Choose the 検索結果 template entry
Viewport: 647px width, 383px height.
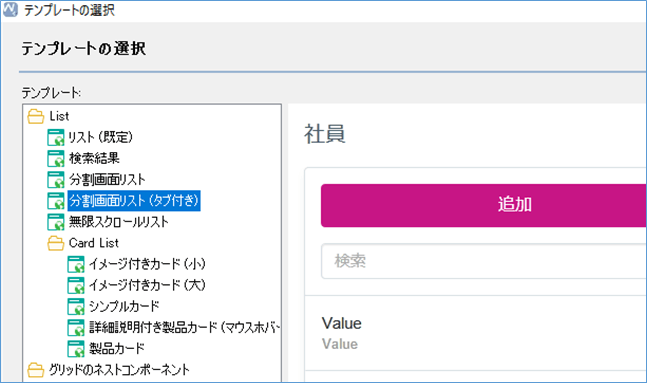(x=94, y=158)
